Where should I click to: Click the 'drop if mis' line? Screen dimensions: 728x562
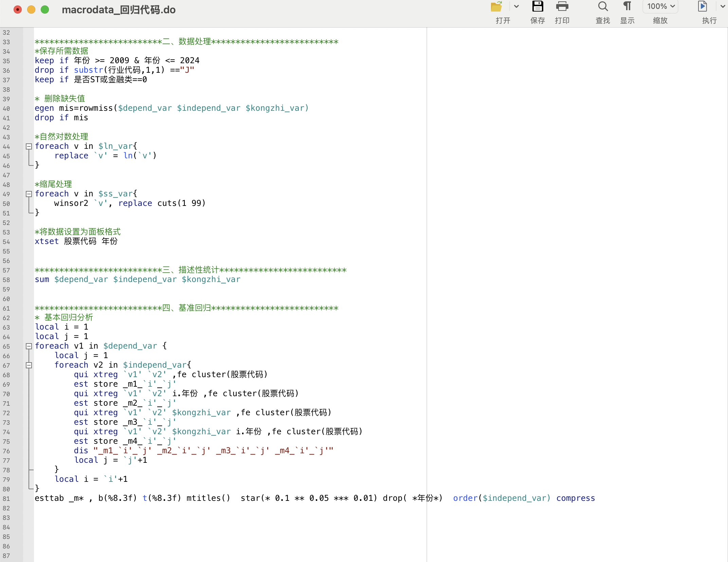pos(61,118)
